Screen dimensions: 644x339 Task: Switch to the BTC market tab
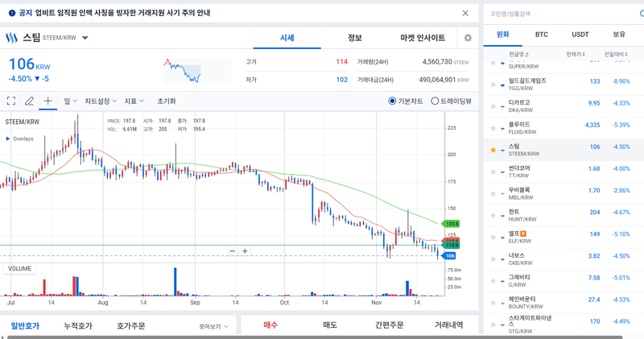(x=542, y=35)
